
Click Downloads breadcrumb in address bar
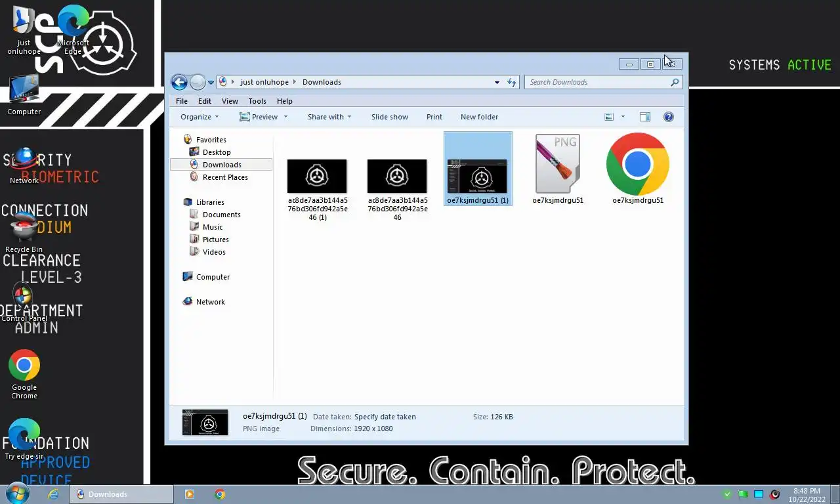click(x=322, y=82)
